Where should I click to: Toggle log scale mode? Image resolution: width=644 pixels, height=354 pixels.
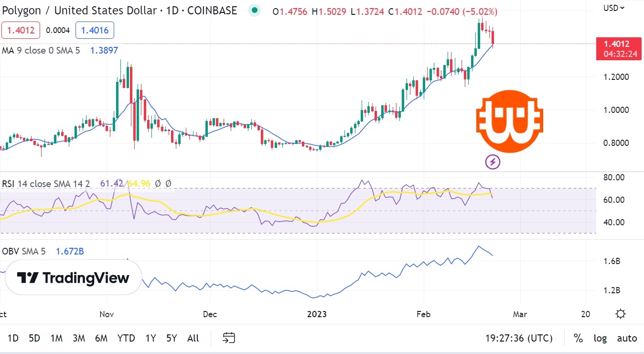[x=600, y=338]
